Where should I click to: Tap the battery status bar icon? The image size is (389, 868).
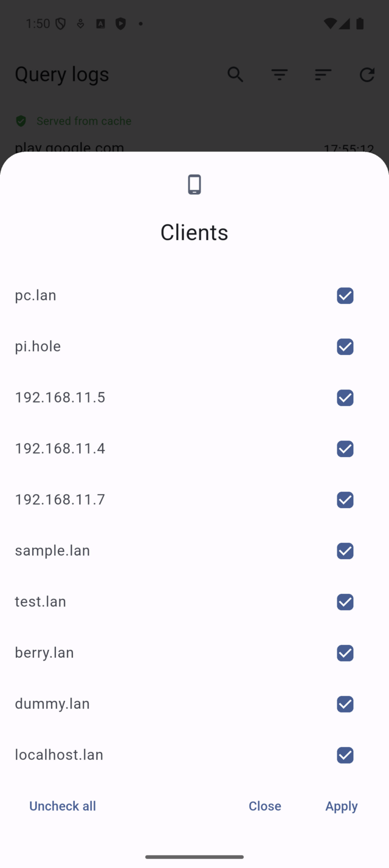[360, 24]
